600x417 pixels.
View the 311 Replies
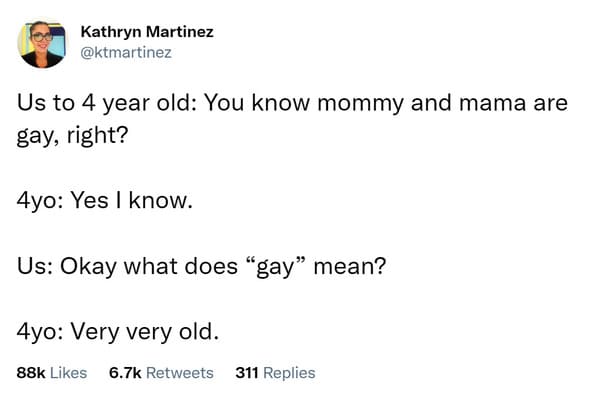point(275,373)
